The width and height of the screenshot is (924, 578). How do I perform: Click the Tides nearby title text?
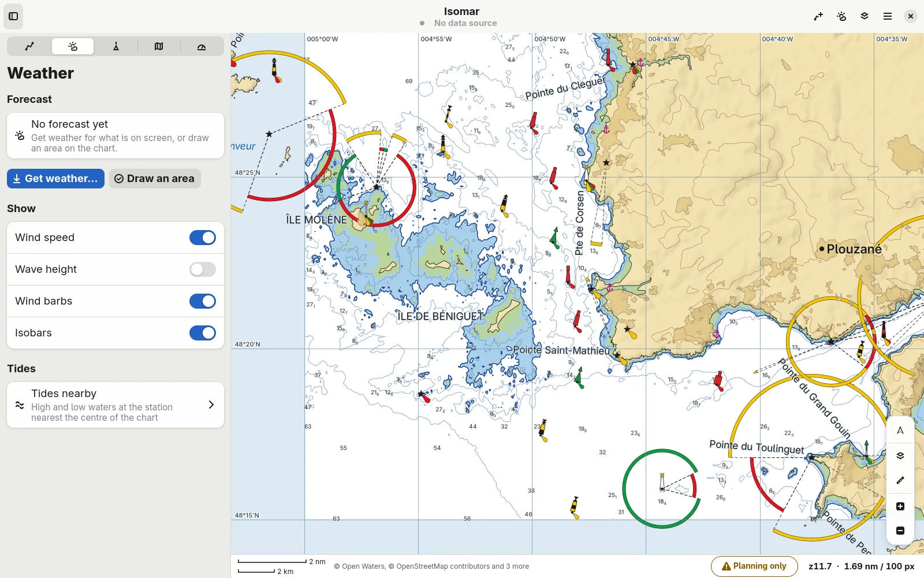64,394
